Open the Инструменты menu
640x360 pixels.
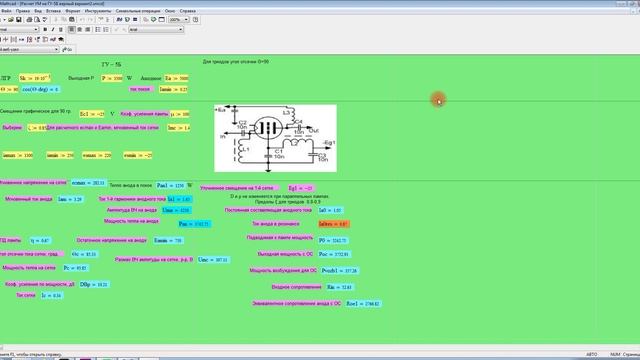pos(98,11)
